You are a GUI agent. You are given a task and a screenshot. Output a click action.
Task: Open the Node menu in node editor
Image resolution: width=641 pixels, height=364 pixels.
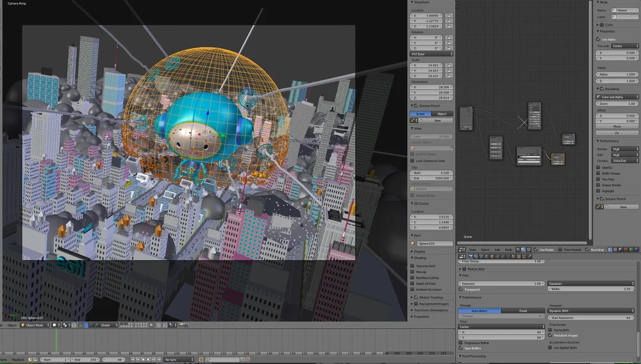(508, 250)
